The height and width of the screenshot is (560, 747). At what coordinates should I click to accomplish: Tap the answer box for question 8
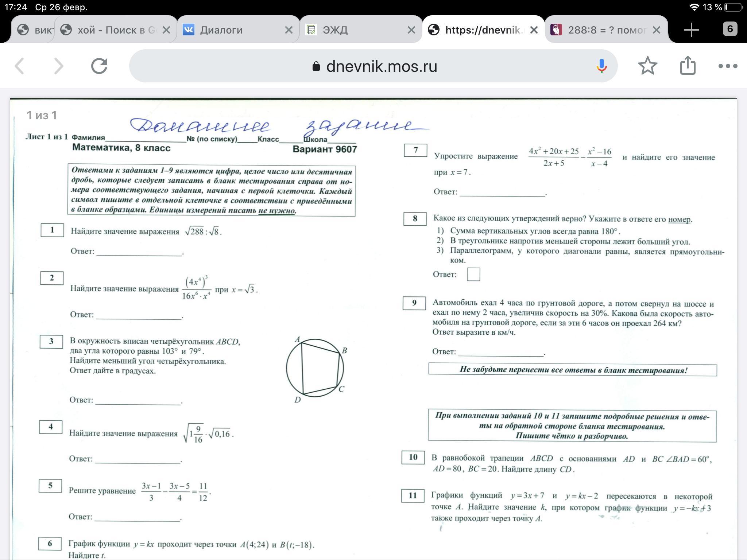point(473,274)
